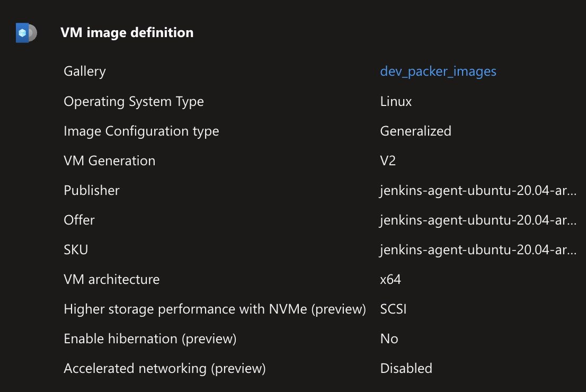Select the truncated SKU value text
Screen dimensions: 586x392
pos(477,250)
